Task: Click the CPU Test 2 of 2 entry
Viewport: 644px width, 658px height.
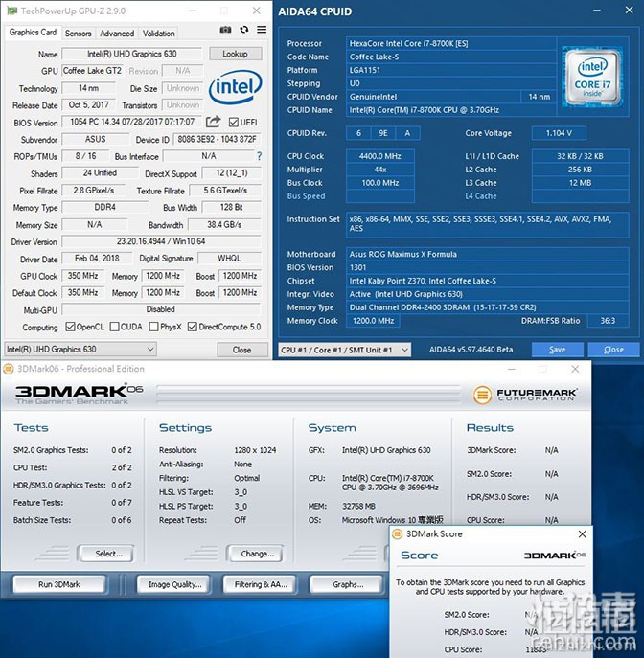Action: pos(72,467)
